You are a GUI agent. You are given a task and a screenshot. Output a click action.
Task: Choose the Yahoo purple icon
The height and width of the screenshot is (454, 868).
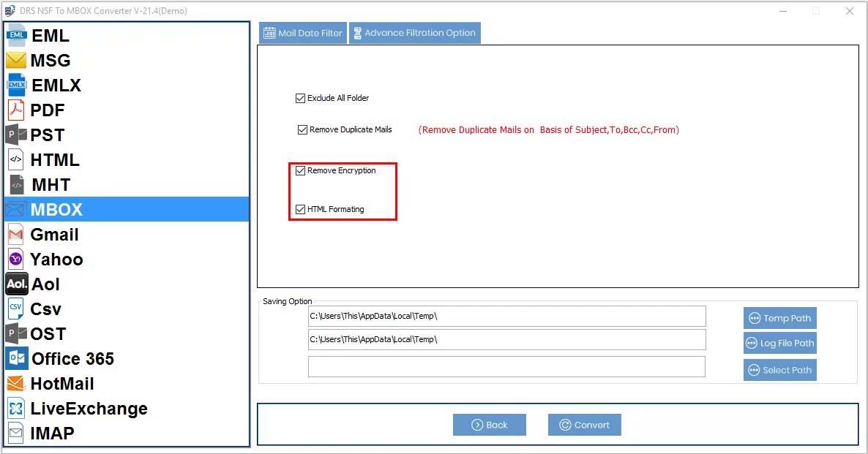tap(16, 260)
